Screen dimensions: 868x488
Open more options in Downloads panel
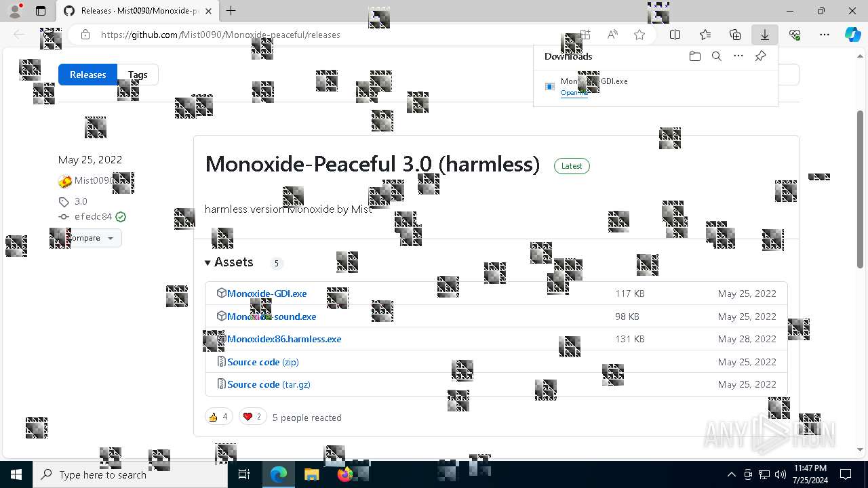tap(738, 56)
